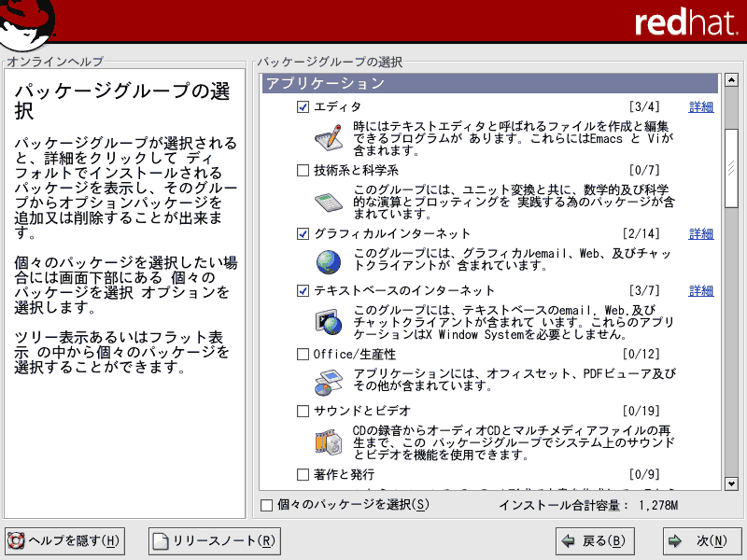Click the Office/Productivity documents icon

tap(329, 383)
